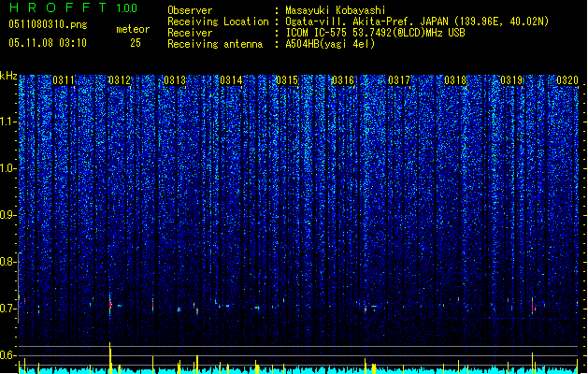Click the meteor count value 25
The width and height of the screenshot is (588, 374).
(x=136, y=43)
